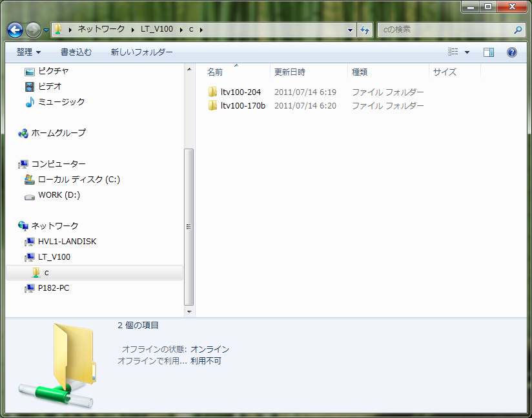Click the オンライン status value

point(210,349)
